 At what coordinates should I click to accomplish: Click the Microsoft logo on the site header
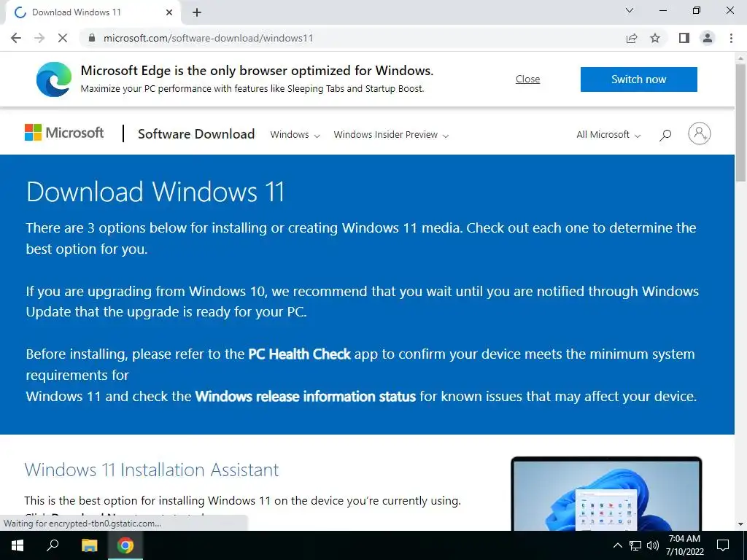pyautogui.click(x=64, y=133)
